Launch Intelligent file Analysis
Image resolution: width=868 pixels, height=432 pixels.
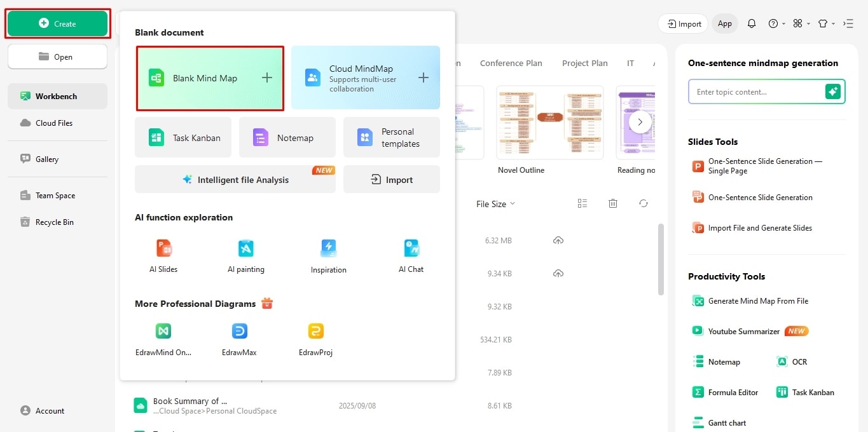(235, 179)
